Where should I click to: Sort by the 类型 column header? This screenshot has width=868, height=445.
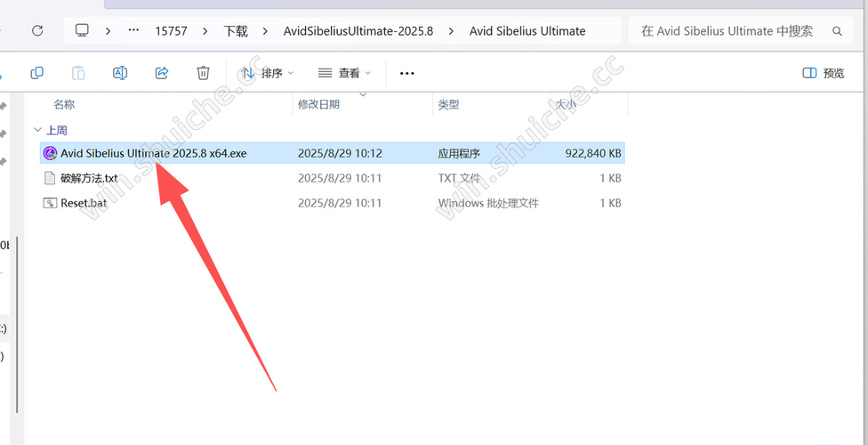click(448, 104)
